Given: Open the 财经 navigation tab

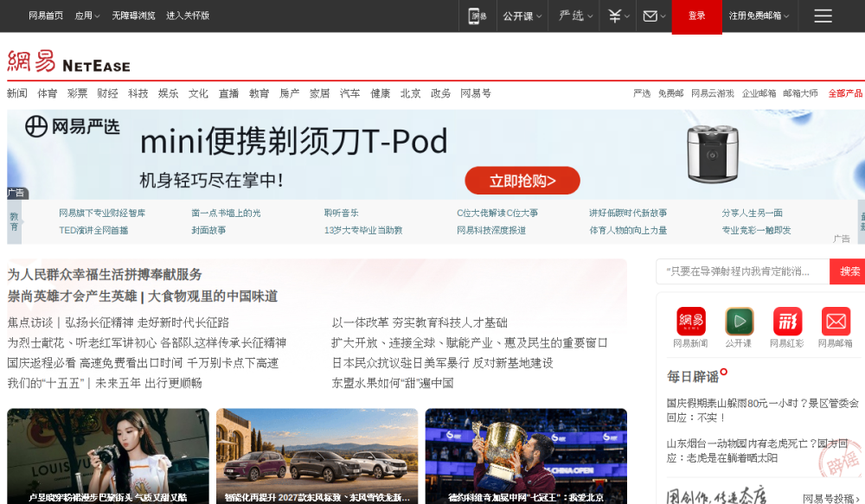Looking at the screenshot, I should coord(107,93).
